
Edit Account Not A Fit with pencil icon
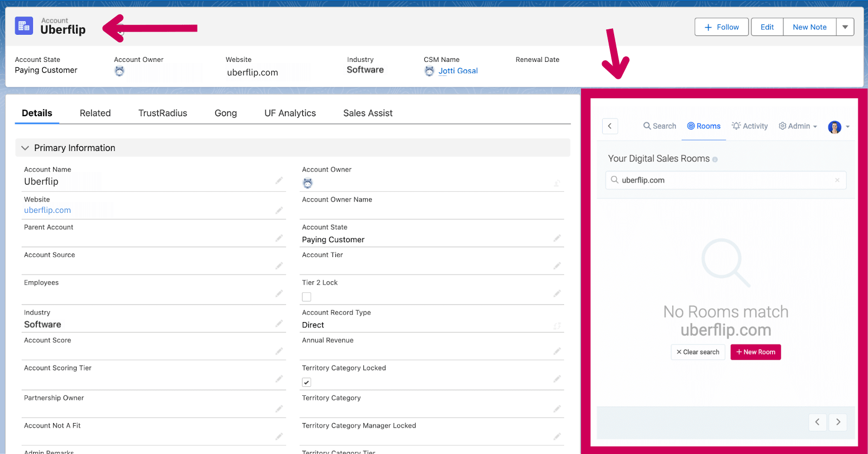point(279,436)
